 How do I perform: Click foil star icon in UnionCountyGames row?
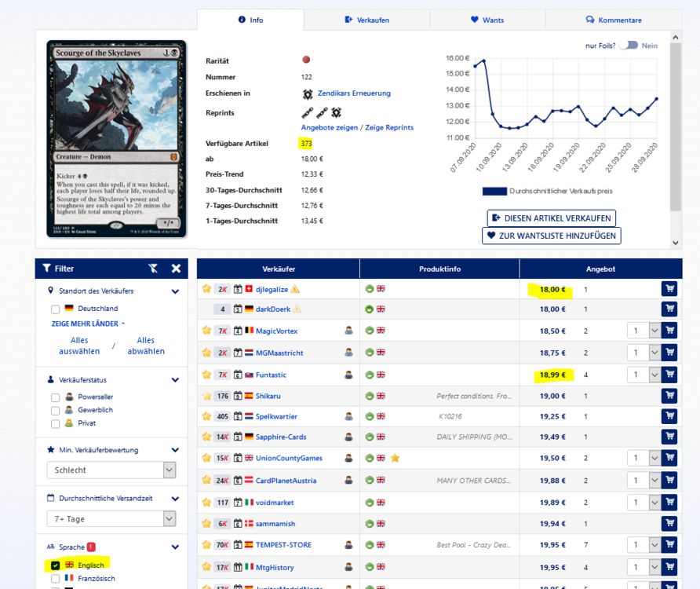tap(395, 459)
